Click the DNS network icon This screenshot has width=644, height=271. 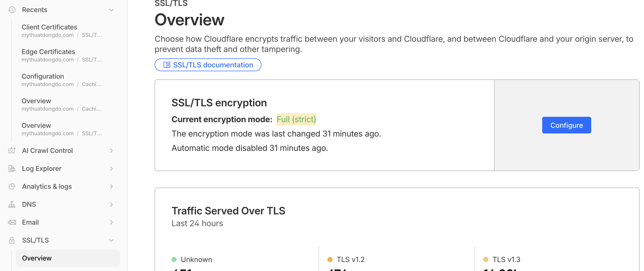click(12, 204)
